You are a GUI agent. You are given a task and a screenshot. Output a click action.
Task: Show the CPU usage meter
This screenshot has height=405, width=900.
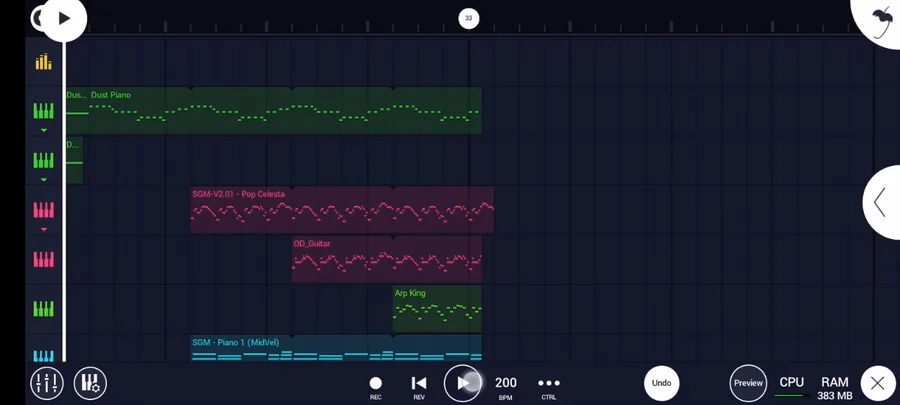coord(792,387)
